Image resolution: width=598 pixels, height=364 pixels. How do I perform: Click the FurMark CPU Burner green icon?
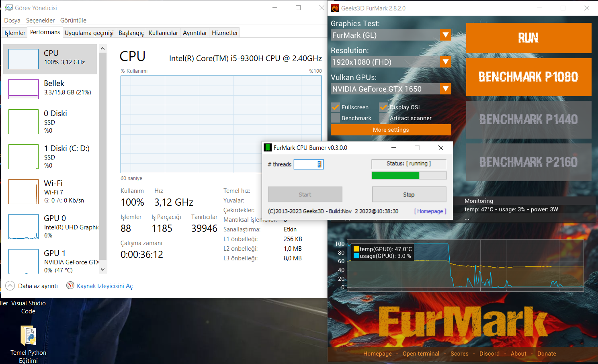(x=268, y=147)
